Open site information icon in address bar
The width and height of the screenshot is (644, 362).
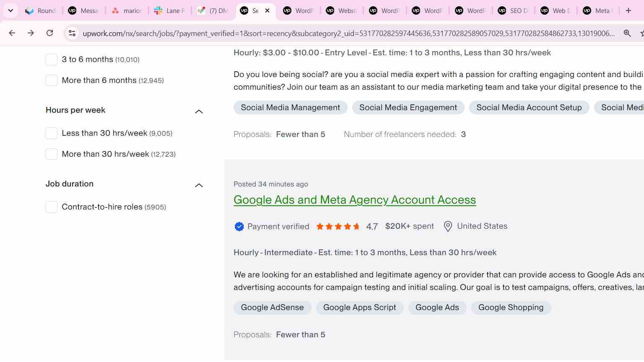click(x=72, y=33)
